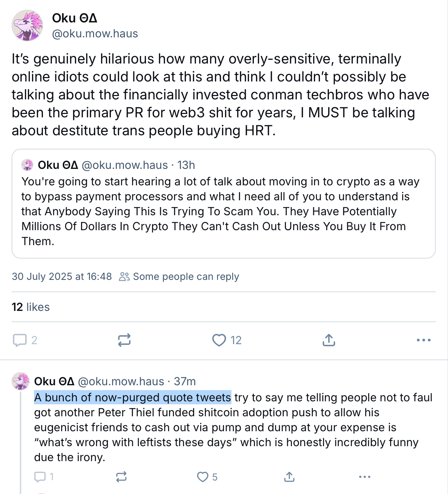This screenshot has width=448, height=494.
Task: Like the main post with heart icon
Action: (219, 340)
